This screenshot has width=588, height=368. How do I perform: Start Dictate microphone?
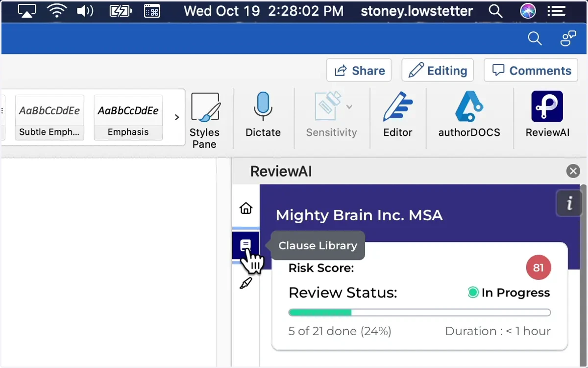tap(263, 114)
